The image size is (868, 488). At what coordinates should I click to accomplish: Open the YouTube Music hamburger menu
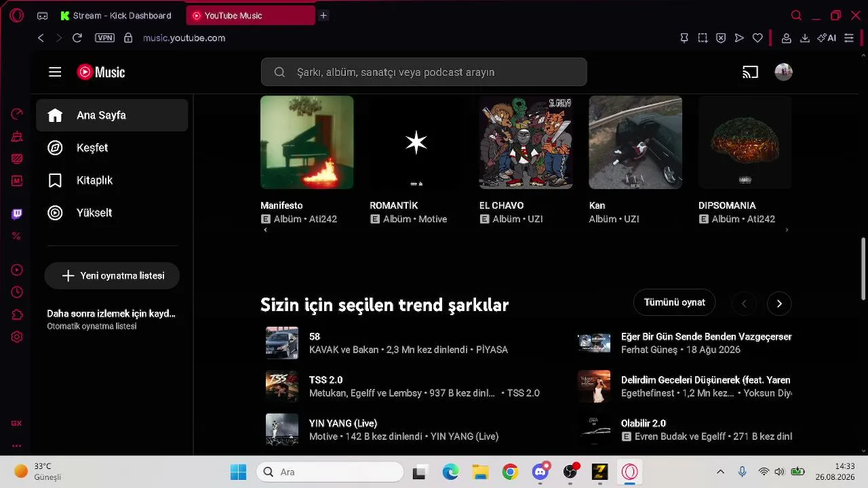[55, 72]
